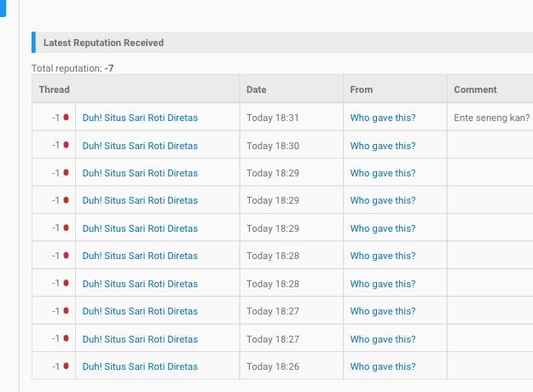
Task: Open the thread link dated Today 18:31
Action: pos(140,118)
